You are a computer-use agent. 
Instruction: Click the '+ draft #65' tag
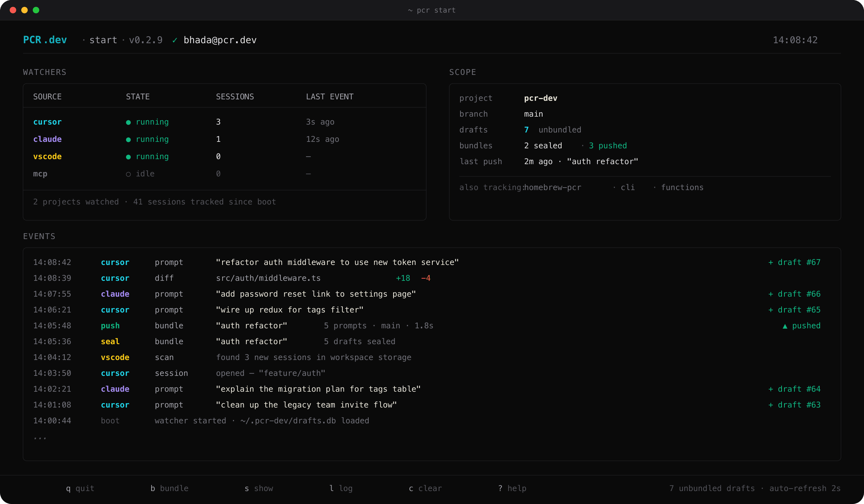[795, 310]
